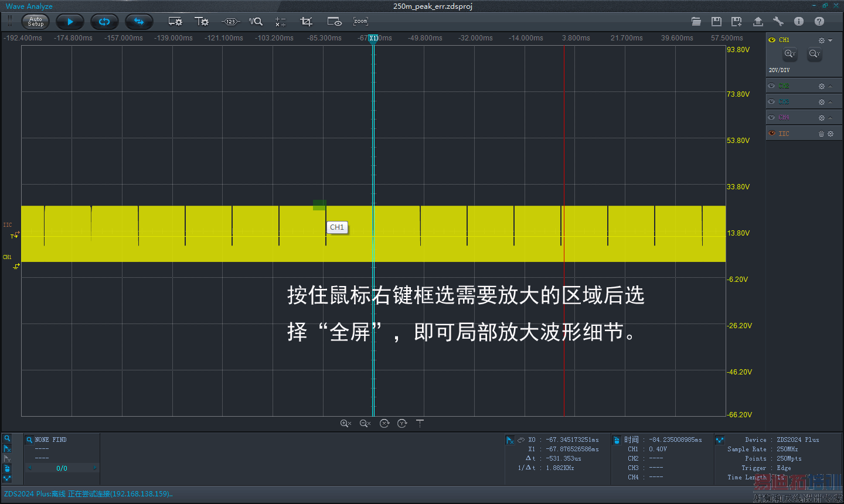Open the waveform search magnifier tool

pyautogui.click(x=256, y=22)
